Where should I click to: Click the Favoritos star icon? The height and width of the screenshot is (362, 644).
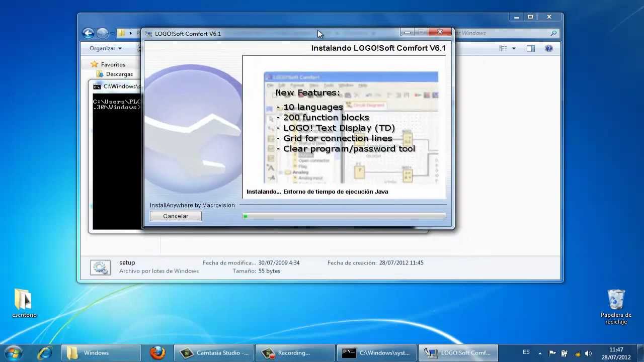[x=94, y=64]
